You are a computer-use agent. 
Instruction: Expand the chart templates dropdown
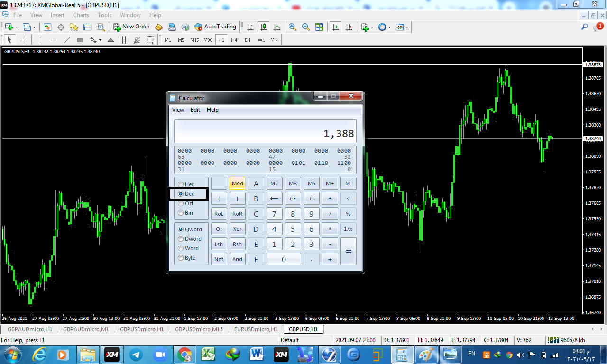click(407, 27)
